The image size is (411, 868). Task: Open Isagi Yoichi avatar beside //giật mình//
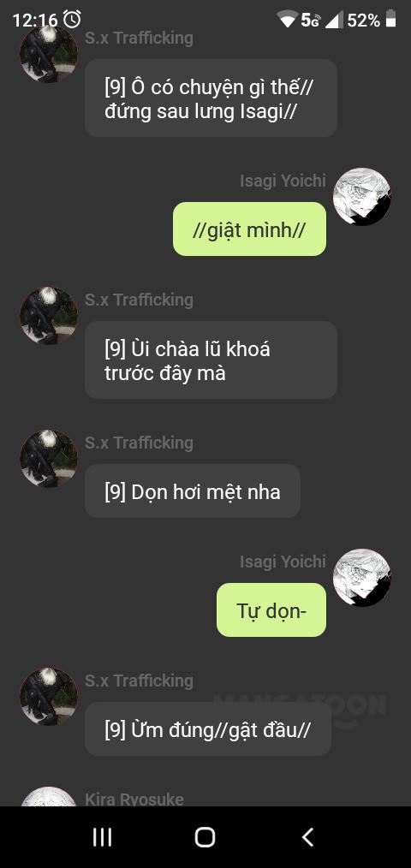pyautogui.click(x=361, y=197)
